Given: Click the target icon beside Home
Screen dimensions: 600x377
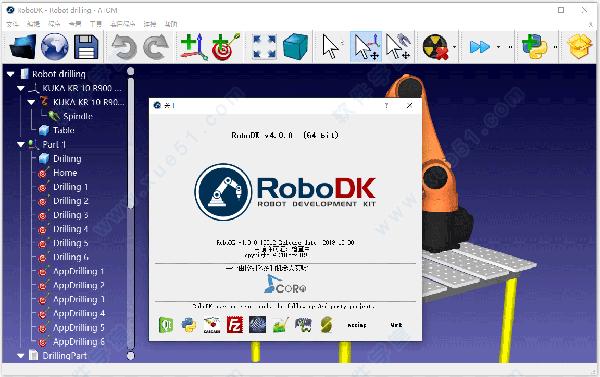Looking at the screenshot, I should (x=43, y=173).
